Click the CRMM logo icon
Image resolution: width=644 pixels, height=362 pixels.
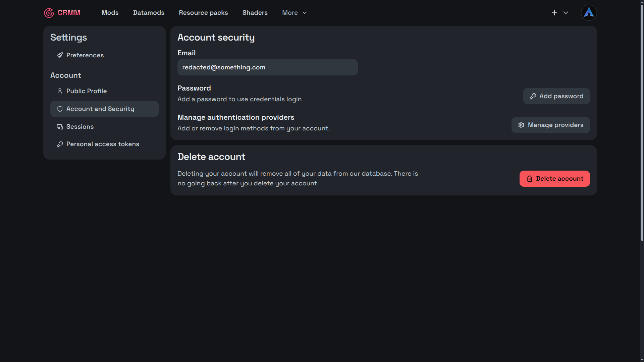click(49, 13)
